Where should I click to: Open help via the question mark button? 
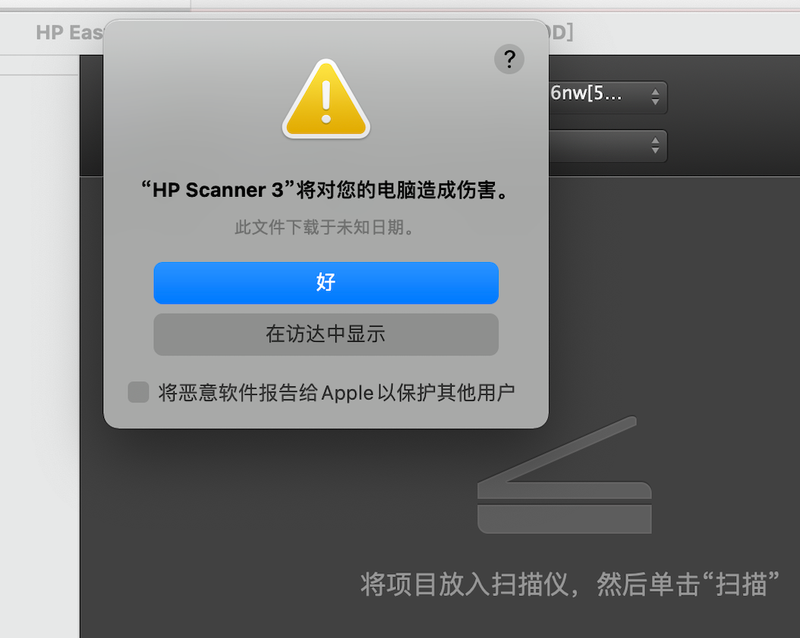point(509,59)
